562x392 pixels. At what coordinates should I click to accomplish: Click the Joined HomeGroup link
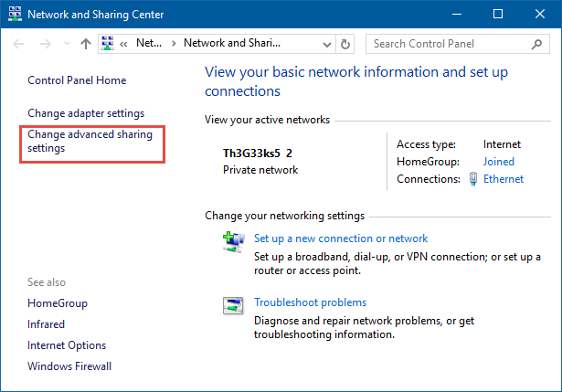click(x=498, y=162)
